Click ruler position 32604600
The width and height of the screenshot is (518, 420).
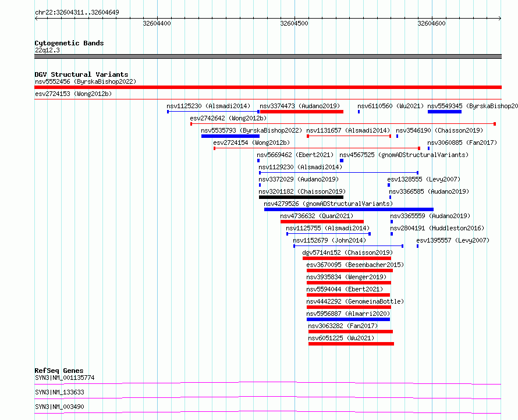click(432, 23)
